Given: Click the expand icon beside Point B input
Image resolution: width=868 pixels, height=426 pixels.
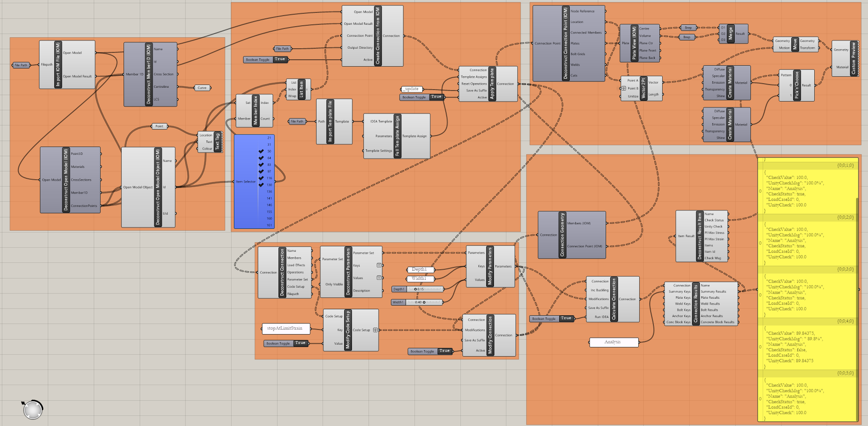Looking at the screenshot, I should click(623, 88).
